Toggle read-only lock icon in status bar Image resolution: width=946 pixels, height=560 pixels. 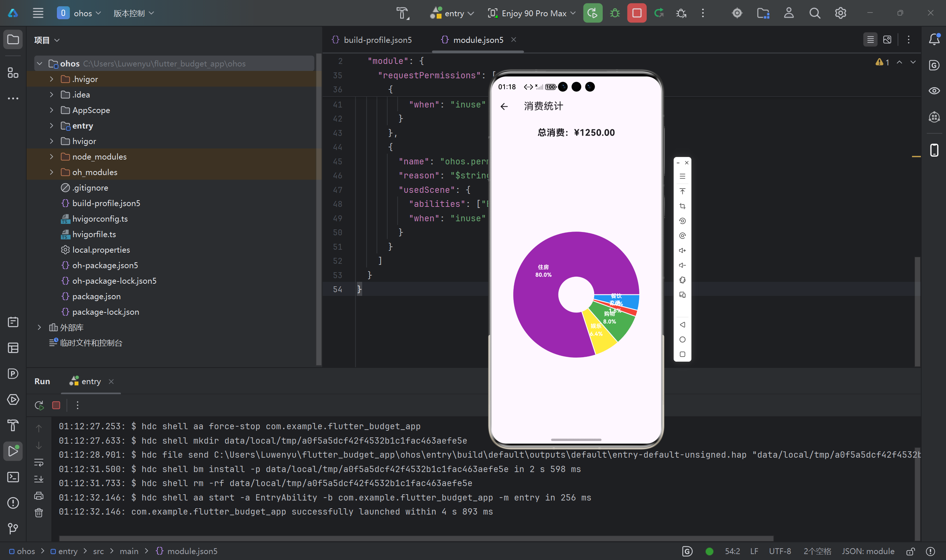910,552
